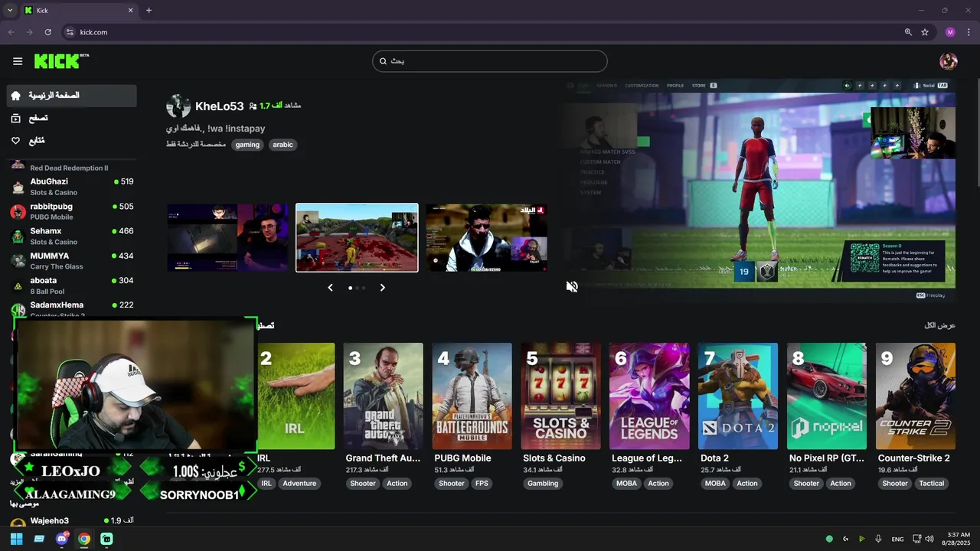View site information for kick.com
The height and width of the screenshot is (551, 980).
pos(70,32)
